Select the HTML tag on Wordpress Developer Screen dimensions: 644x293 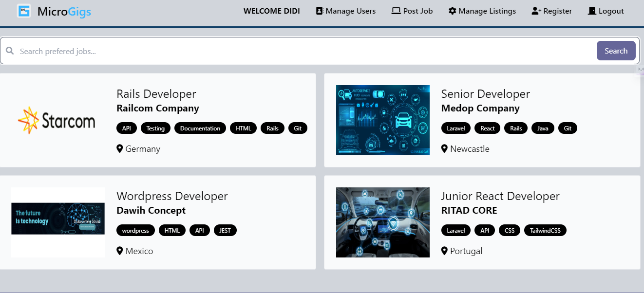click(x=172, y=231)
